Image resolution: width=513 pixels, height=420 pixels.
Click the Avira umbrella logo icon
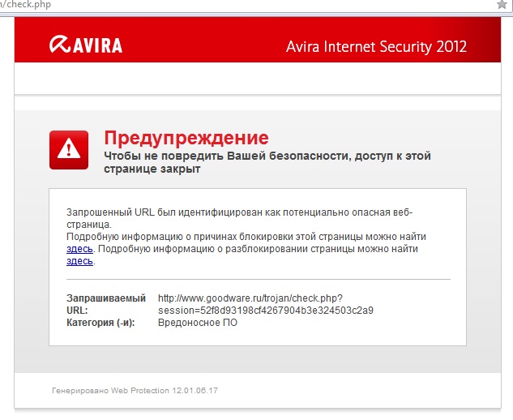click(x=59, y=45)
